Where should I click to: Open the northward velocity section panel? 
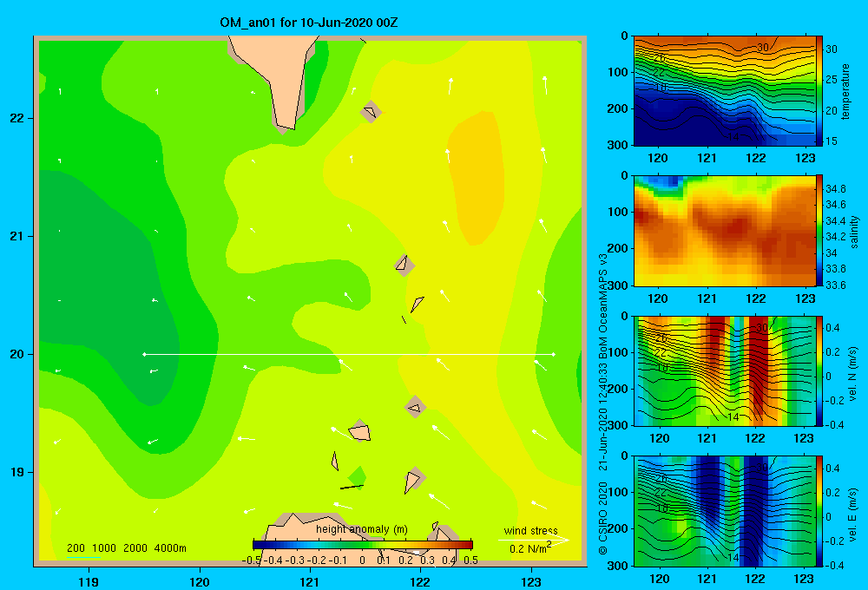(725, 371)
